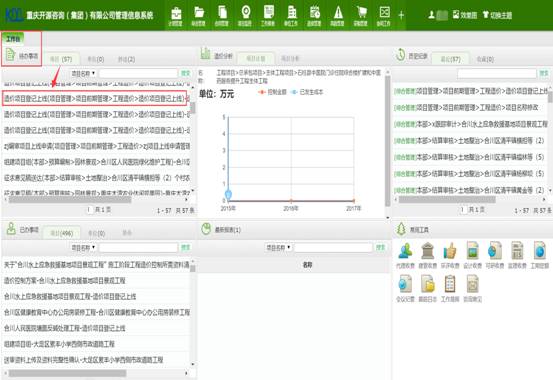
Task: Expand the 项目名称 dropdown in latest reports panel
Action: point(278,248)
